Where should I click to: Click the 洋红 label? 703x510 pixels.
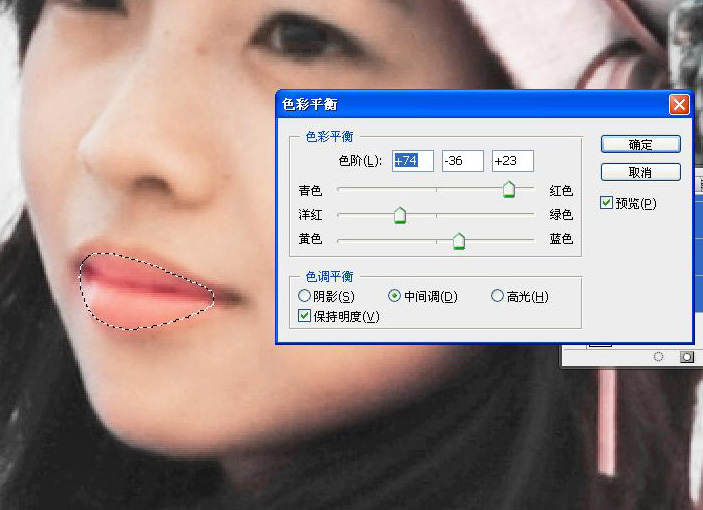[x=310, y=215]
